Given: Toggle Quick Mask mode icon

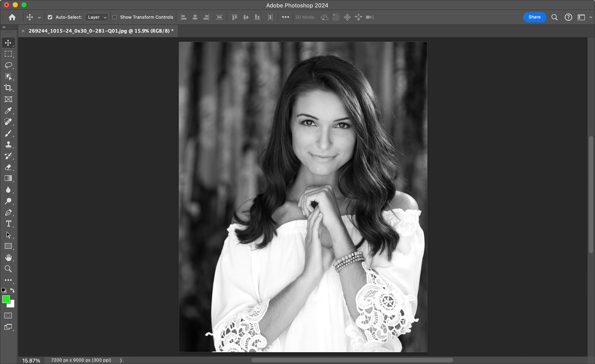Looking at the screenshot, I should click(8, 315).
